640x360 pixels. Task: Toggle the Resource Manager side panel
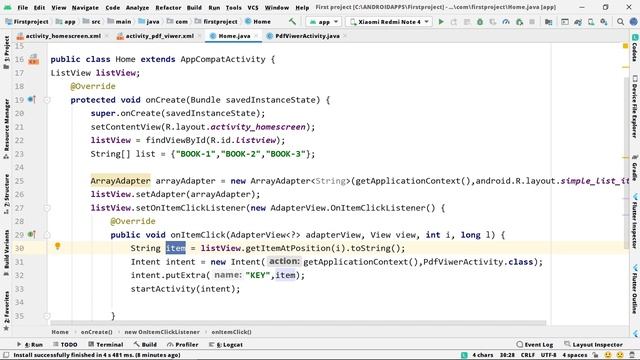(x=6, y=128)
